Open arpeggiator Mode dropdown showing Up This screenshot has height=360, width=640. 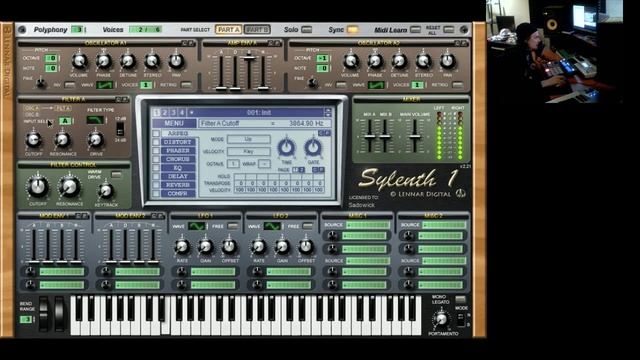point(249,139)
